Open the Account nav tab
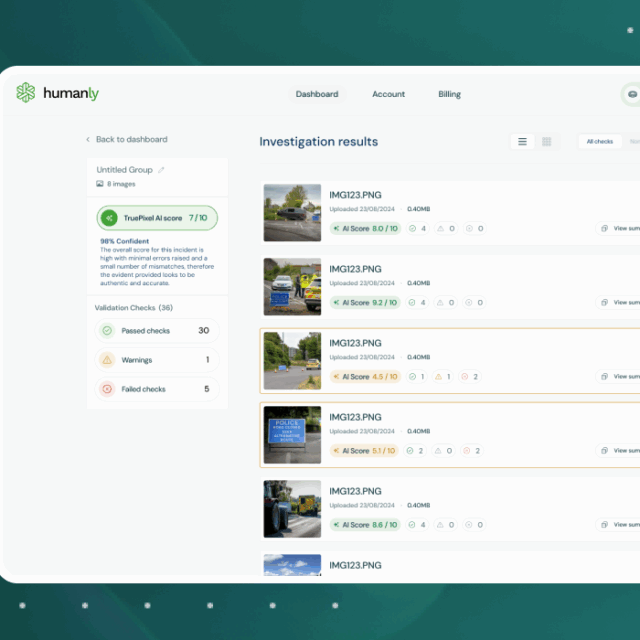 coord(388,94)
